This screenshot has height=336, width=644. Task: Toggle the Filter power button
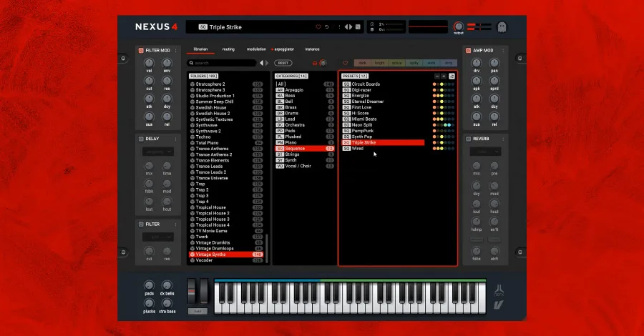141,224
